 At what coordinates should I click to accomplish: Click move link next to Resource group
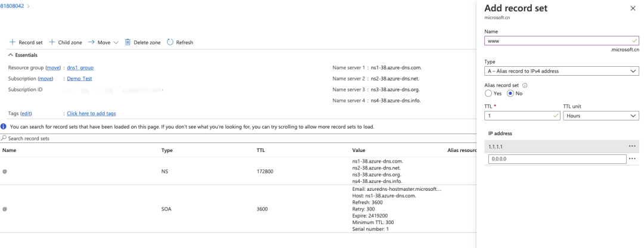(x=53, y=68)
